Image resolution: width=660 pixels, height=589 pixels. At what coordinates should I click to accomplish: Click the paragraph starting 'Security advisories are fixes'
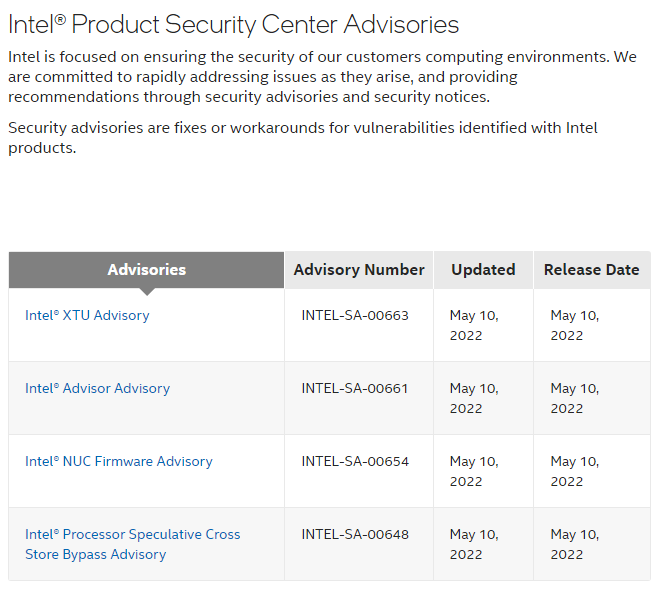point(316,138)
